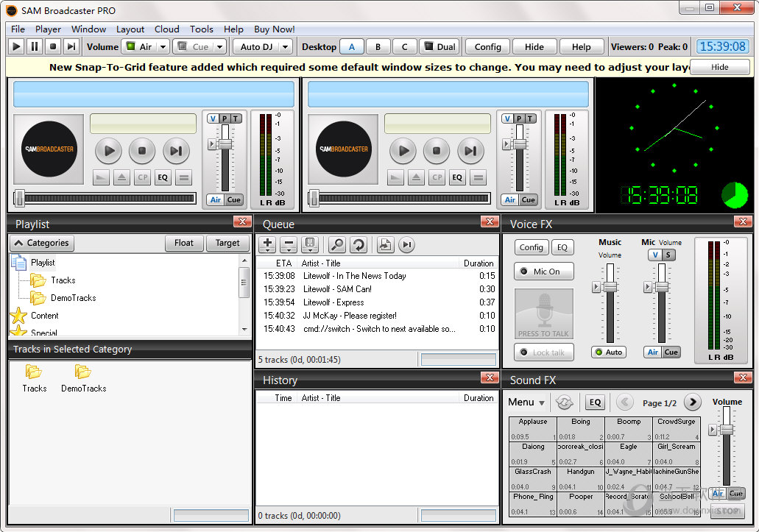Open the EQ on deck A
This screenshot has height=532, width=759.
pos(163,177)
